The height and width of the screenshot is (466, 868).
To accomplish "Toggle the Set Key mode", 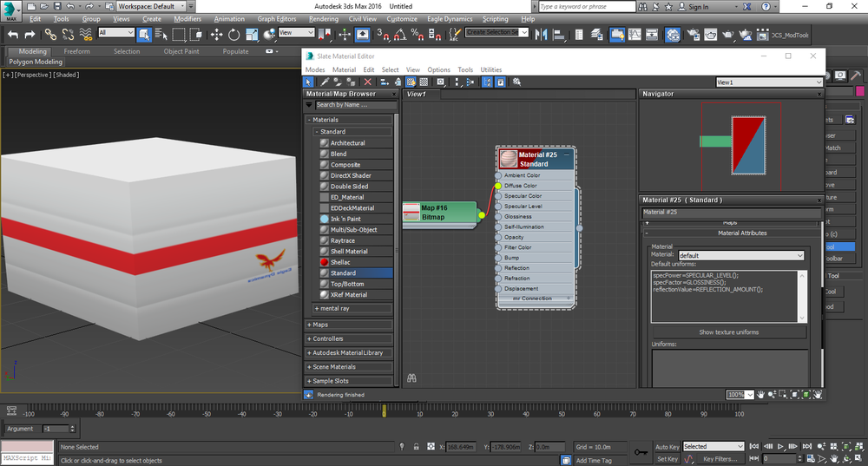I will [x=667, y=459].
